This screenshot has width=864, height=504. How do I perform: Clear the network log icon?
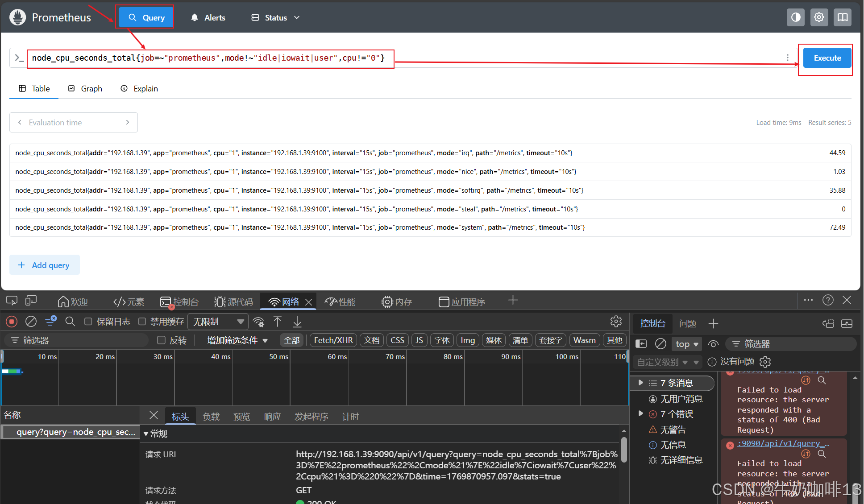(x=31, y=321)
